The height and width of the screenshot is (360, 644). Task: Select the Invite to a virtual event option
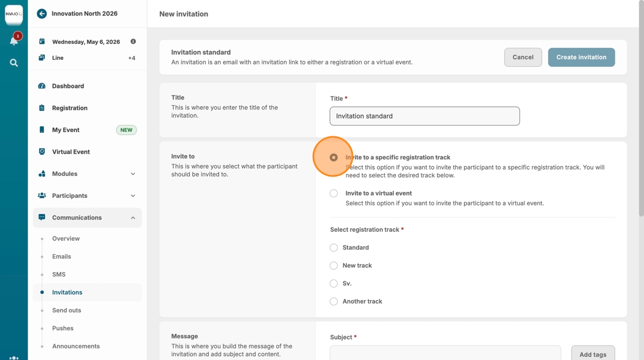click(333, 193)
